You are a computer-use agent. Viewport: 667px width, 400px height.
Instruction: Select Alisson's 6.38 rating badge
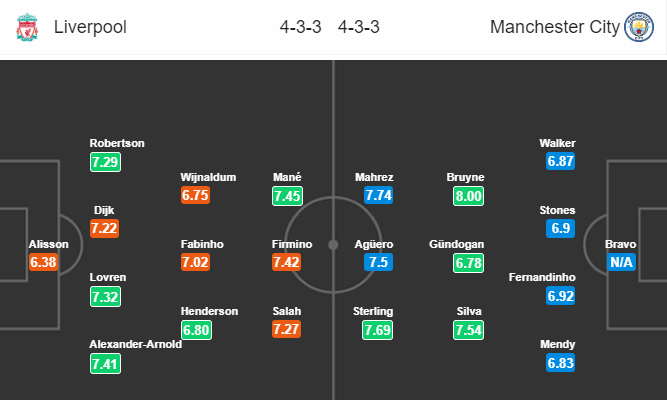pyautogui.click(x=43, y=262)
